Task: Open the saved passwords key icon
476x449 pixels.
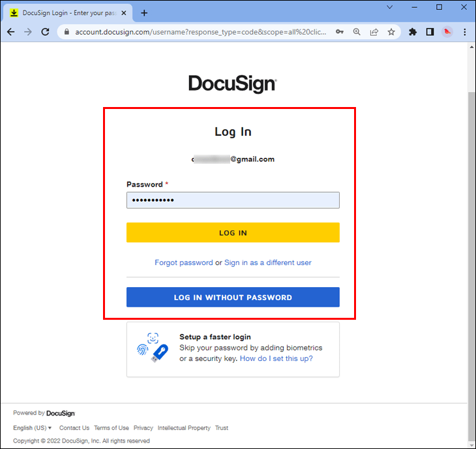Action: click(x=340, y=32)
